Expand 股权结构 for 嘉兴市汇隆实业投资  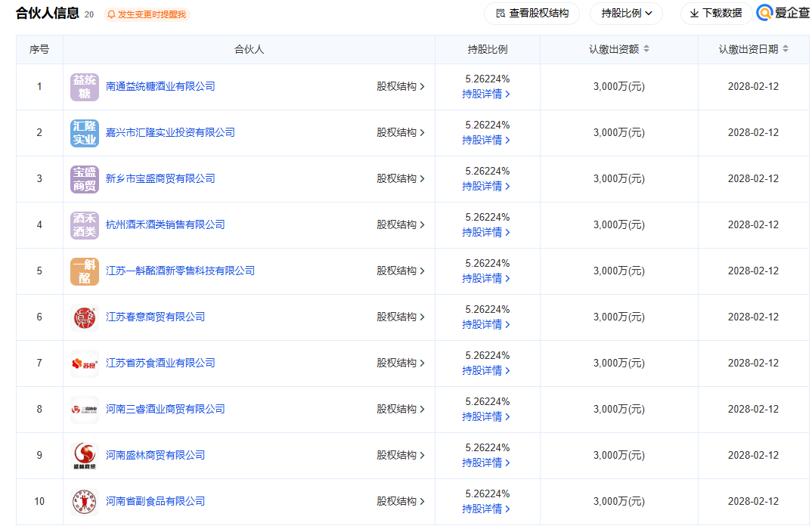pyautogui.click(x=401, y=132)
